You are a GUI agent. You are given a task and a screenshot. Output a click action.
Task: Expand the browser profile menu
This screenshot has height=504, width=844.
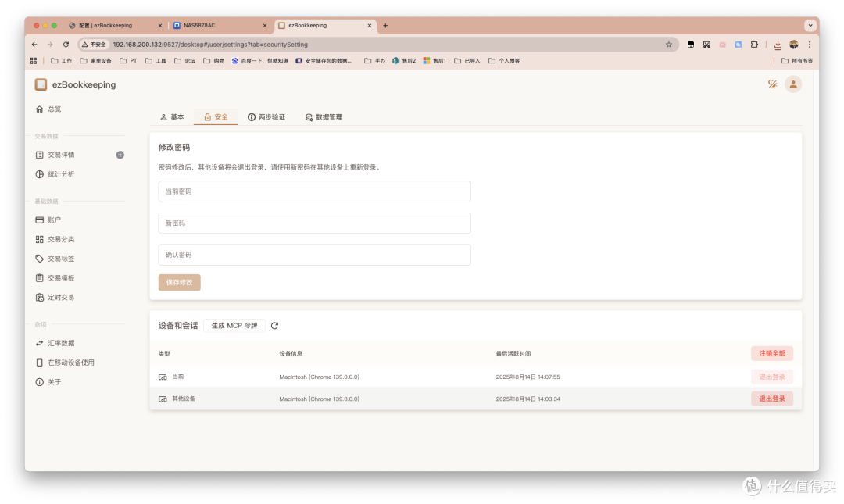click(x=792, y=45)
